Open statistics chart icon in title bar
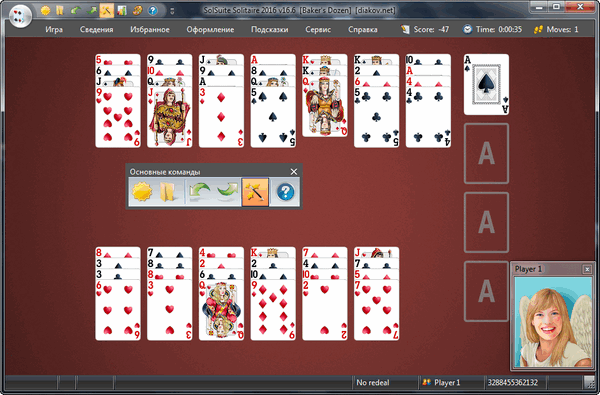This screenshot has width=600, height=395. coord(122,10)
